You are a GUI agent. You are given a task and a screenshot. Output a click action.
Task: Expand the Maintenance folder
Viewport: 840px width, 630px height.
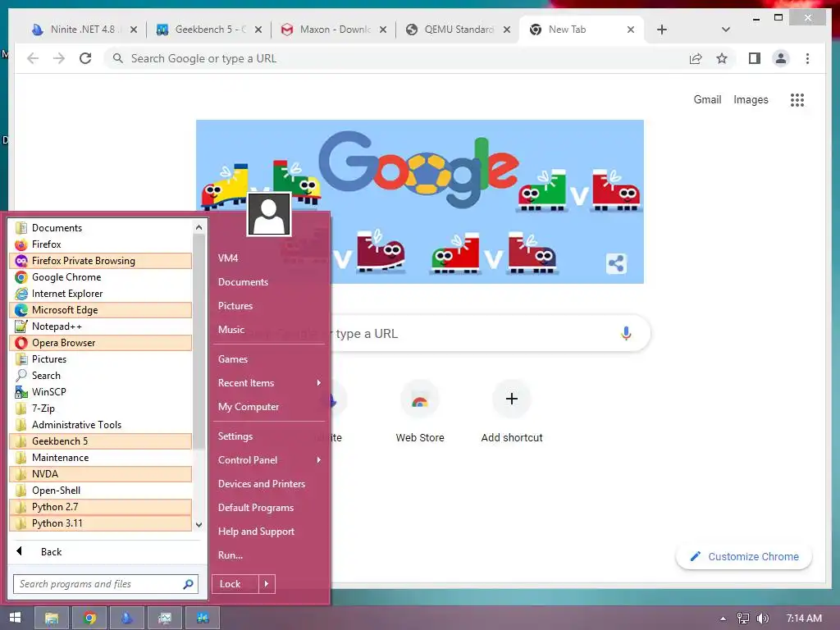pos(100,458)
